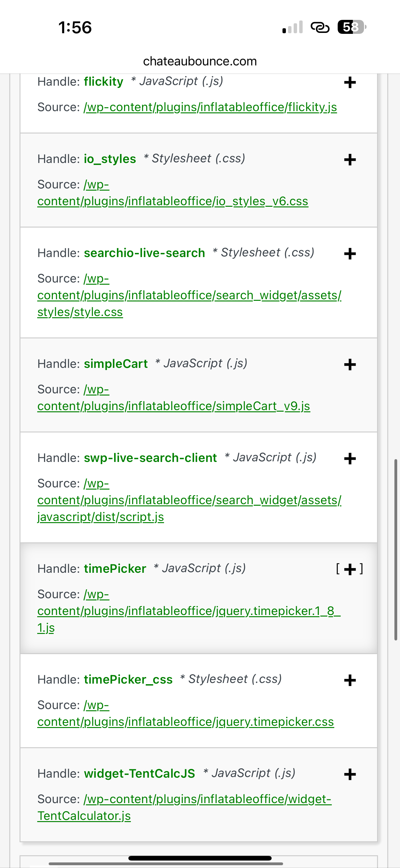Open jquery.timepicker.1_8_1.js source link
The image size is (400, 868).
coord(189,611)
